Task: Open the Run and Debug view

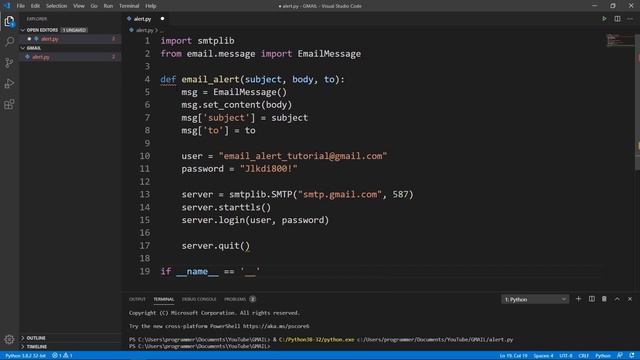Action: 9,83
